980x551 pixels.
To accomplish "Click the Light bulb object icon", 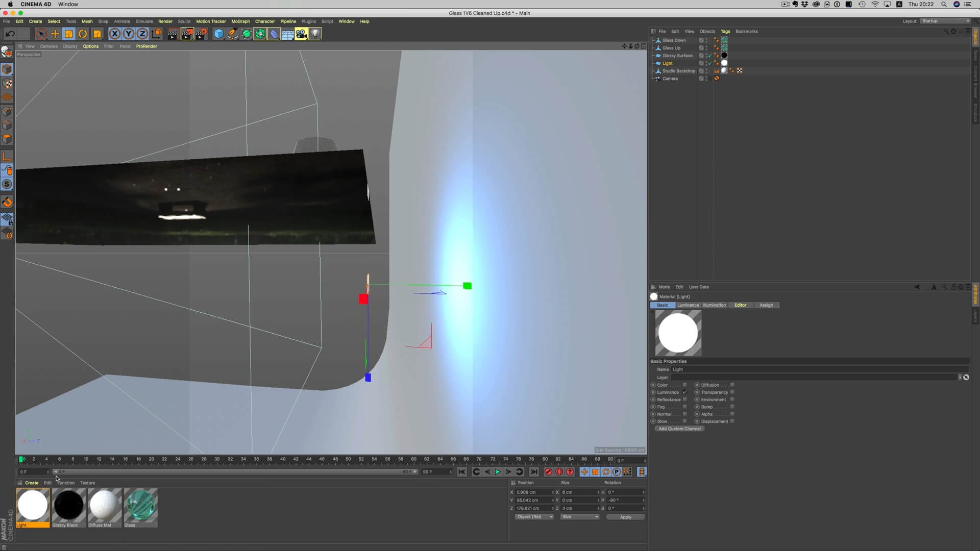I will tap(315, 34).
